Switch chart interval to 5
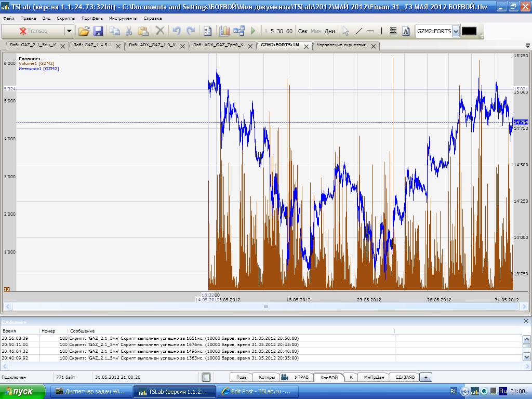This screenshot has height=399, width=532. pos(272,31)
